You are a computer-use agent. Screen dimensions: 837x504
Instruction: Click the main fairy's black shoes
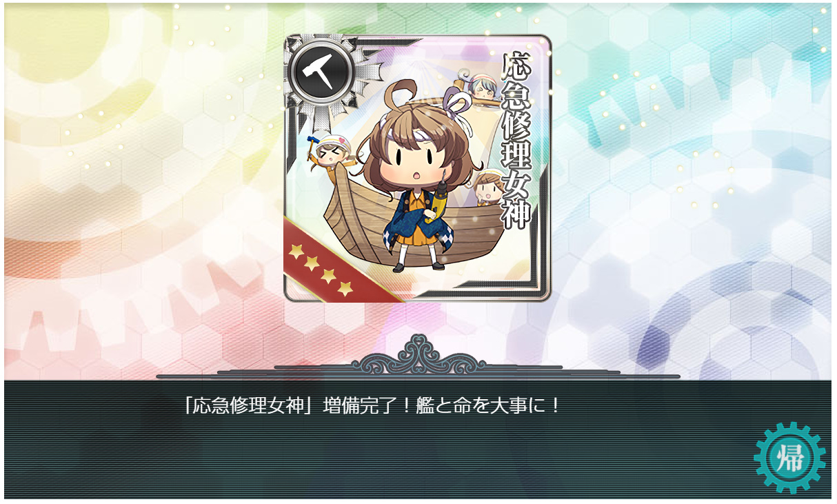[x=418, y=267]
